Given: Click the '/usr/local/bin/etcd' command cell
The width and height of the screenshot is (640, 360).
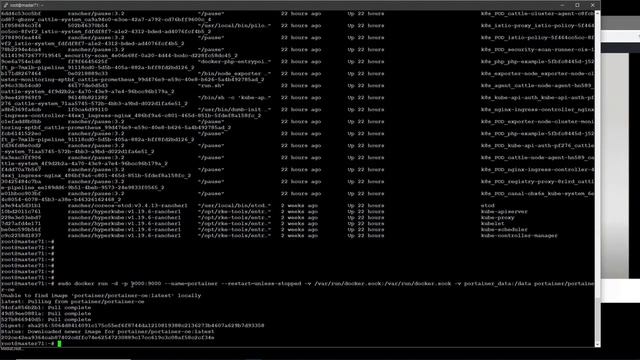Looking at the screenshot, I should click(234, 206).
